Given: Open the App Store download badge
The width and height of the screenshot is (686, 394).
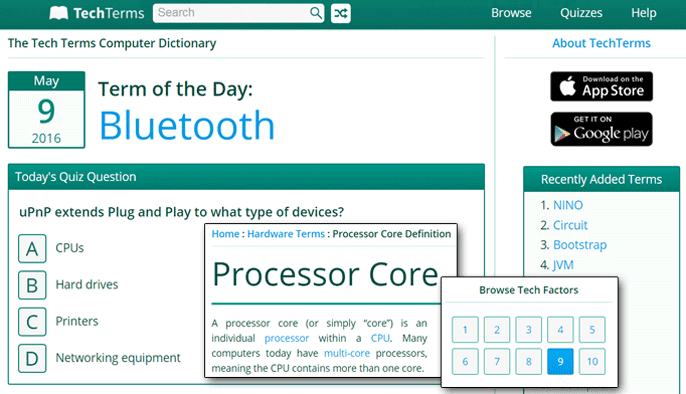Looking at the screenshot, I should (x=602, y=86).
